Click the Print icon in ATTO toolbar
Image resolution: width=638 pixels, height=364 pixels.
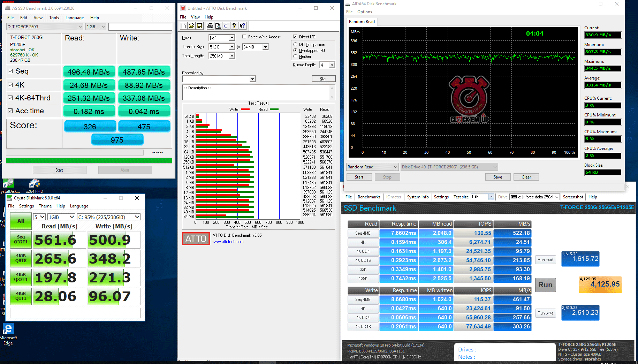pos(210,26)
